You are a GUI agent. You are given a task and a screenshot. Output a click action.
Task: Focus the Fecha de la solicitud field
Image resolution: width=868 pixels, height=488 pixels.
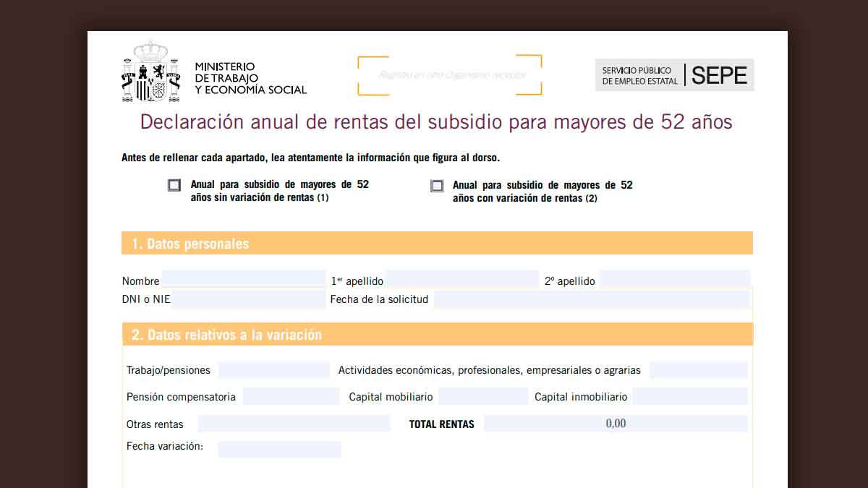pos(591,299)
